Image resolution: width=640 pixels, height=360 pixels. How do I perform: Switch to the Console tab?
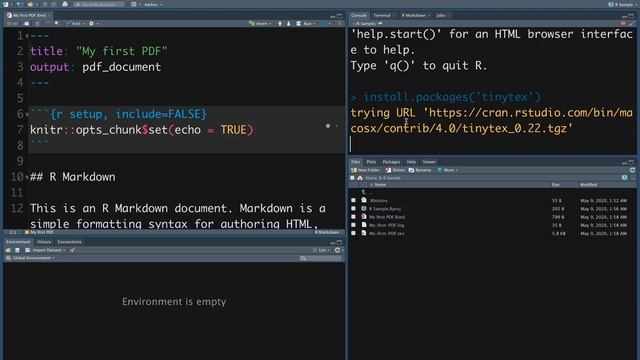click(x=359, y=16)
